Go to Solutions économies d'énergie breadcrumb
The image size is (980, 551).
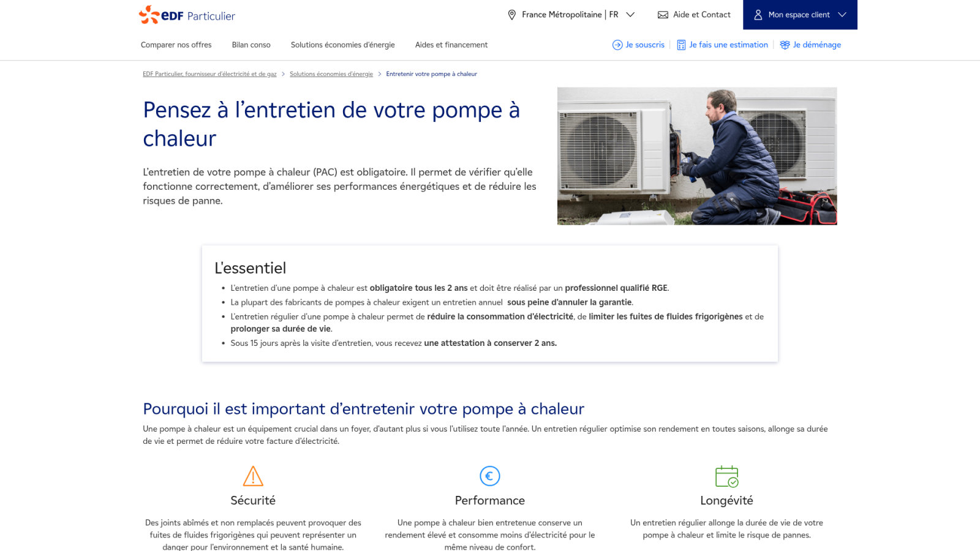pos(331,74)
